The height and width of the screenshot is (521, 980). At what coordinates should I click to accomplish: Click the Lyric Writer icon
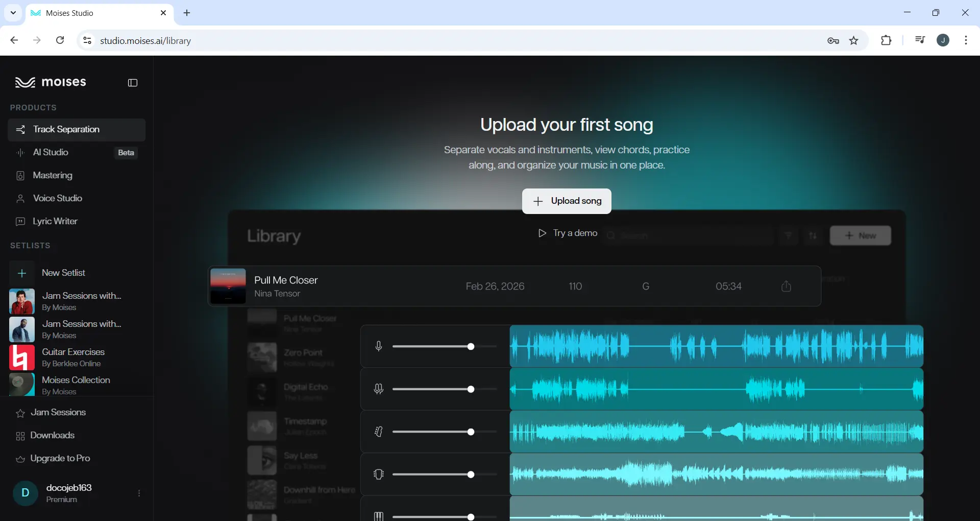[20, 222]
